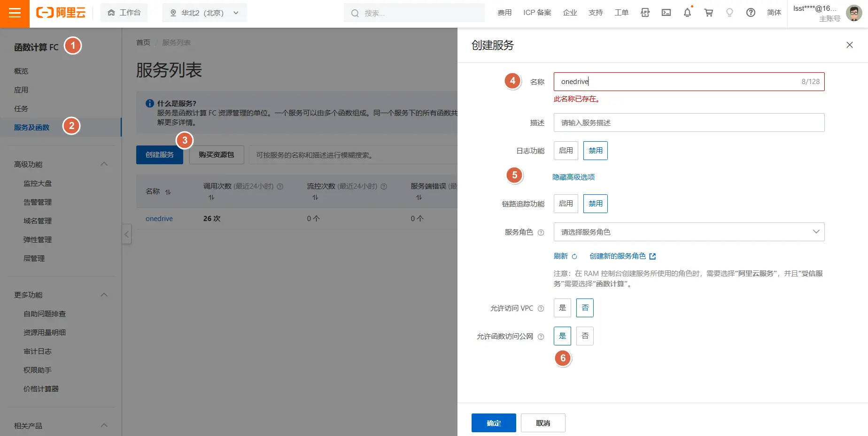Open region selector 华北2（北京）
Viewport: 868px width, 436px height.
pos(204,13)
